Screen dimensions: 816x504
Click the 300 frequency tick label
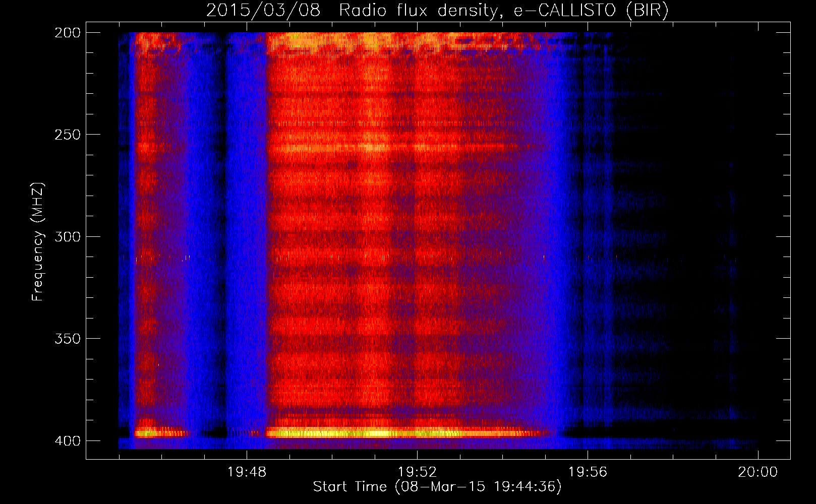pyautogui.click(x=67, y=236)
